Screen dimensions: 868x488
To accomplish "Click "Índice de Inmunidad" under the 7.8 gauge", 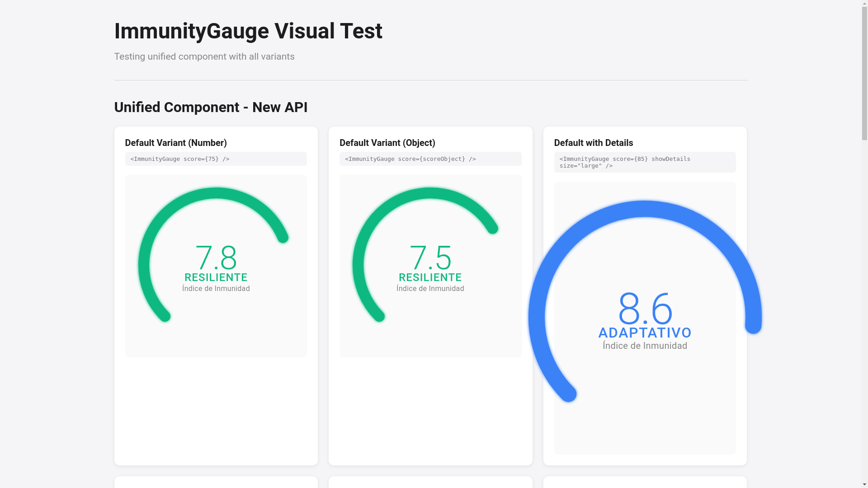I will pos(216,289).
